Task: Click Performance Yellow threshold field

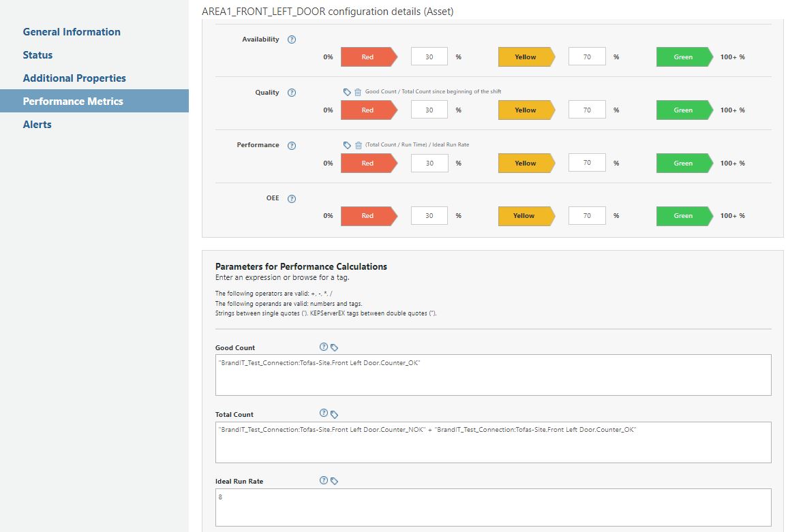Action: pyautogui.click(x=587, y=163)
